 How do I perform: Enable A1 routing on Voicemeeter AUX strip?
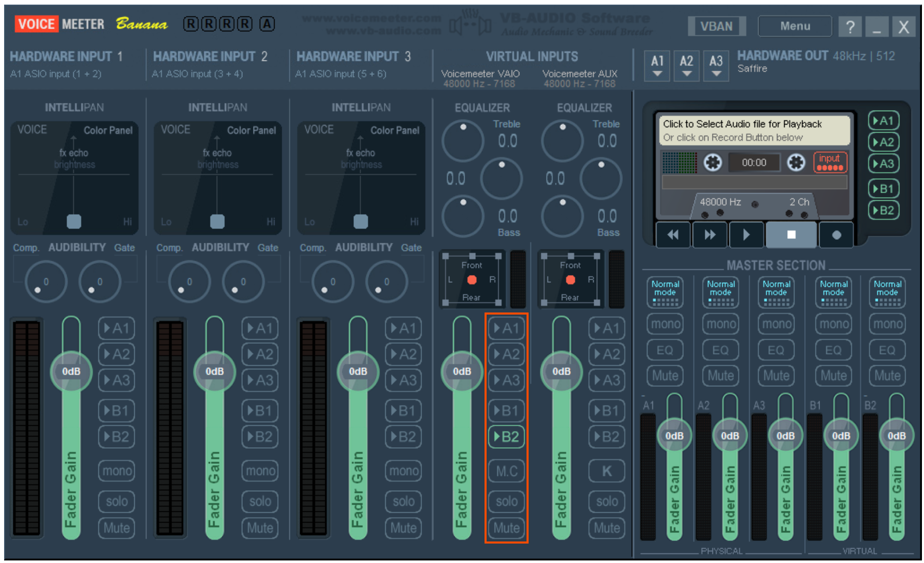(x=607, y=328)
